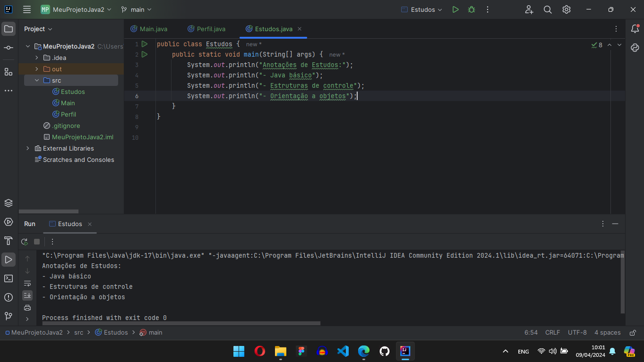
Task: Open the Learn tool window icon
Action: point(9,203)
